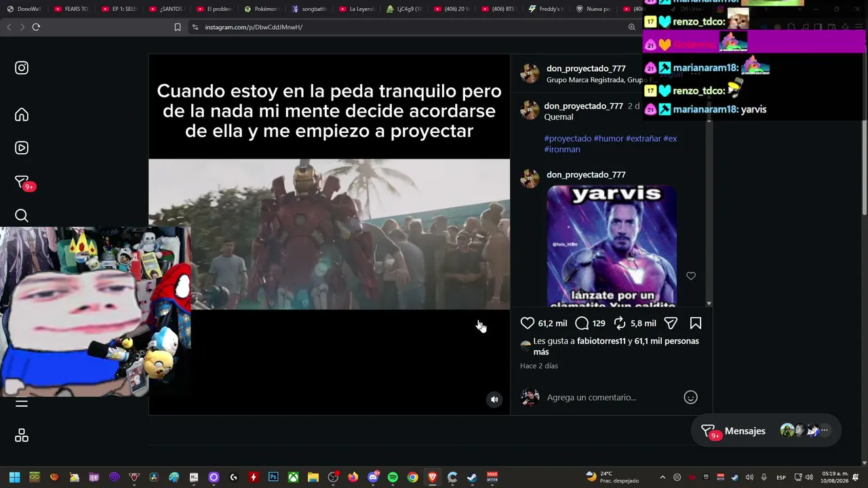Open the #proyectado hashtag

568,138
